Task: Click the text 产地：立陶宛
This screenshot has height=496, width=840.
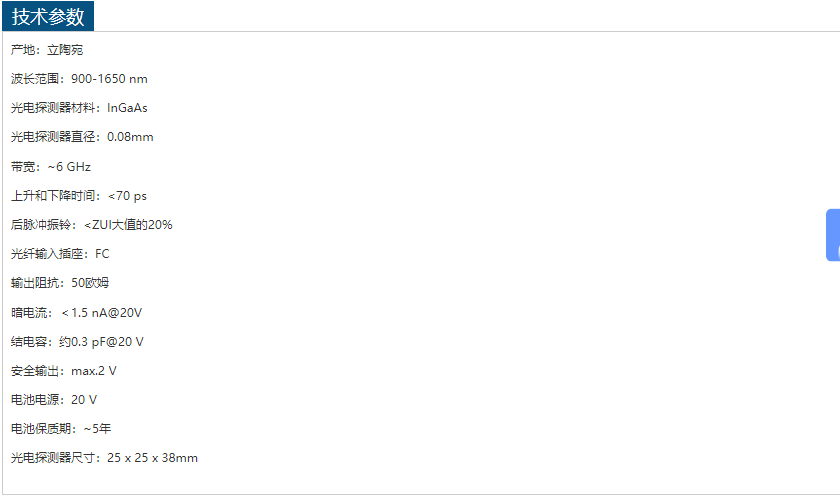Action: coord(47,50)
